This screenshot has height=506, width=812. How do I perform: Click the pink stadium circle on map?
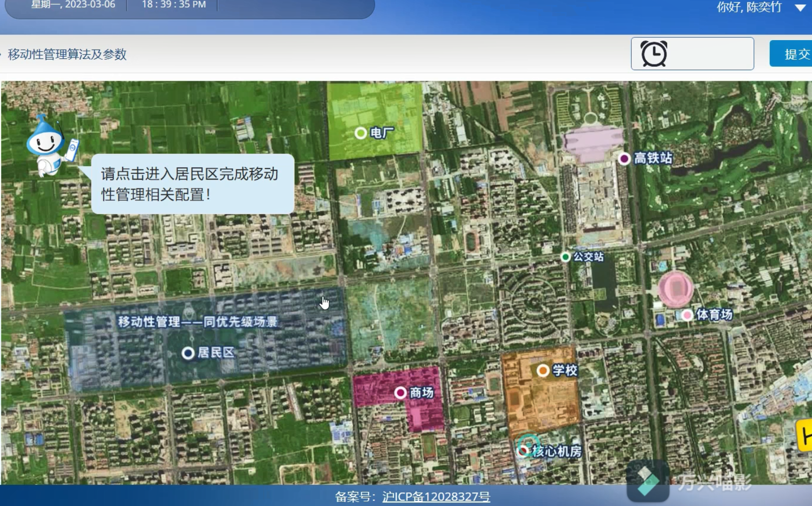(676, 288)
